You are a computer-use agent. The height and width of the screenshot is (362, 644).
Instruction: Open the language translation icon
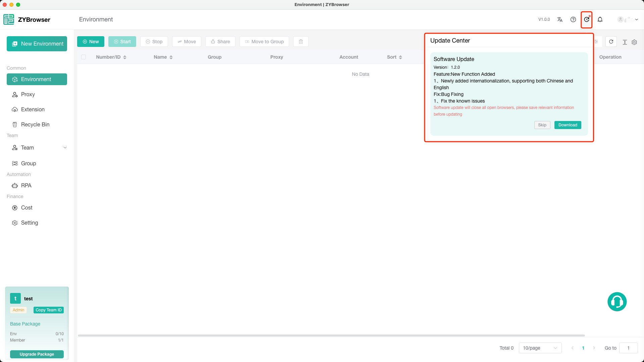coord(560,19)
